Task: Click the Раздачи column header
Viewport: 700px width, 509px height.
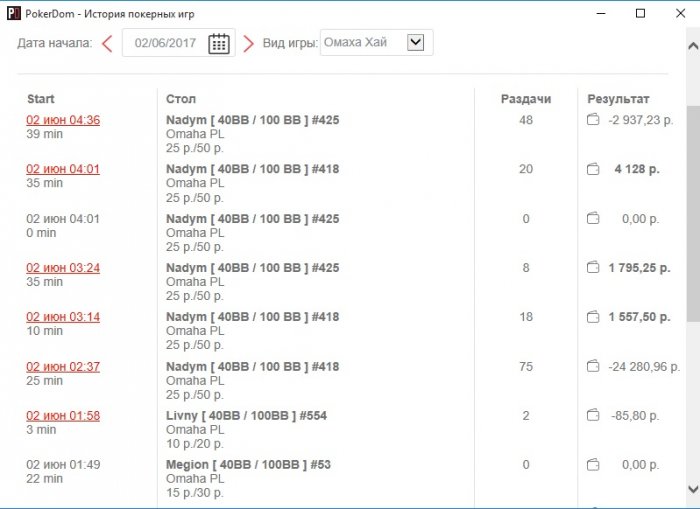Action: pos(526,99)
